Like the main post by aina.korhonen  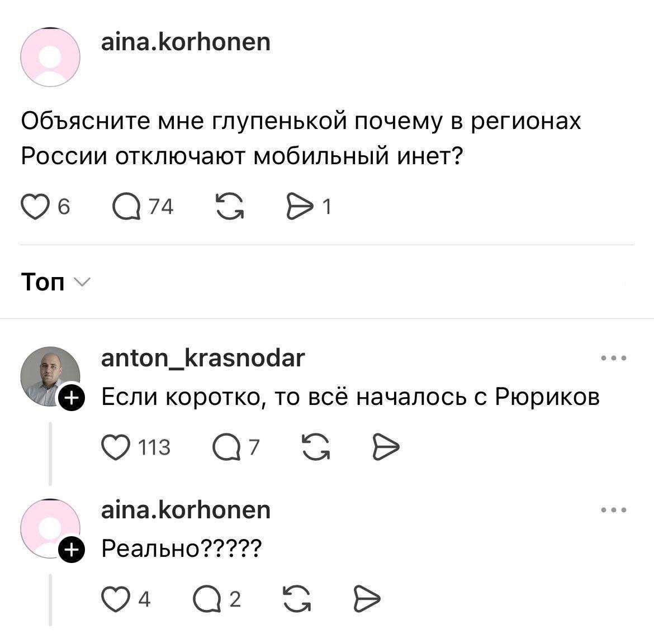pyautogui.click(x=35, y=207)
